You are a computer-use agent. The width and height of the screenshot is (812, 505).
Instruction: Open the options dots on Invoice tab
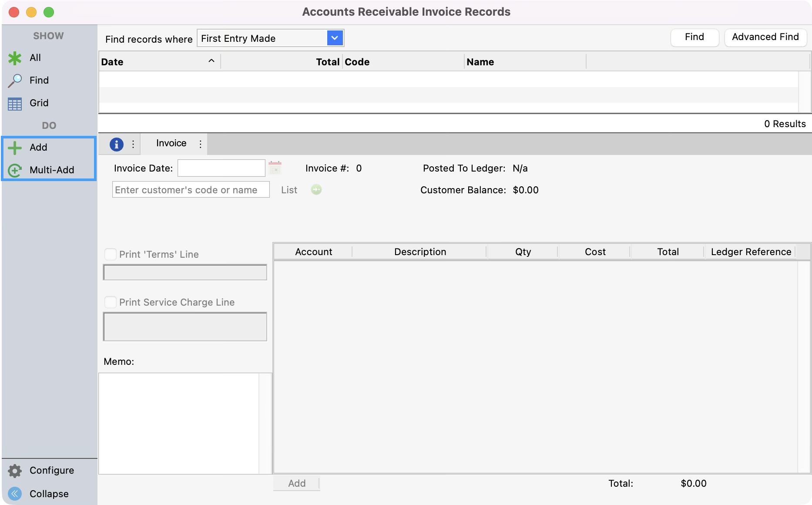click(x=200, y=144)
